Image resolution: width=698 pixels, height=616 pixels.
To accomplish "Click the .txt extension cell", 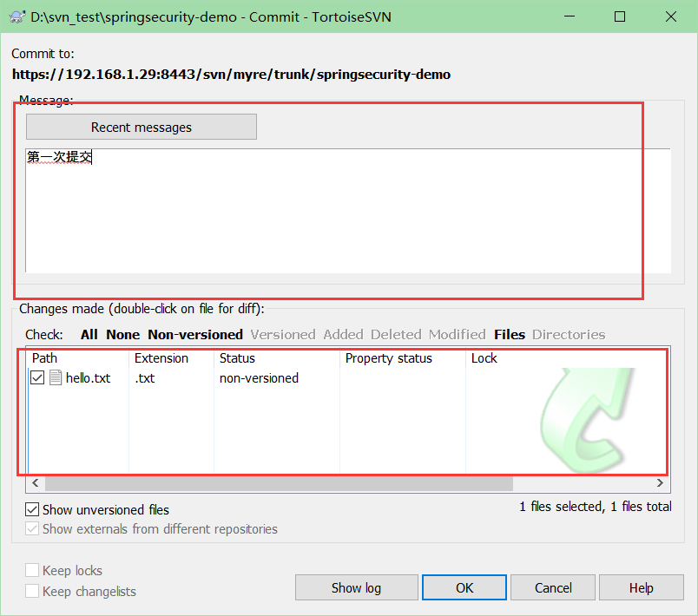I will tap(145, 378).
